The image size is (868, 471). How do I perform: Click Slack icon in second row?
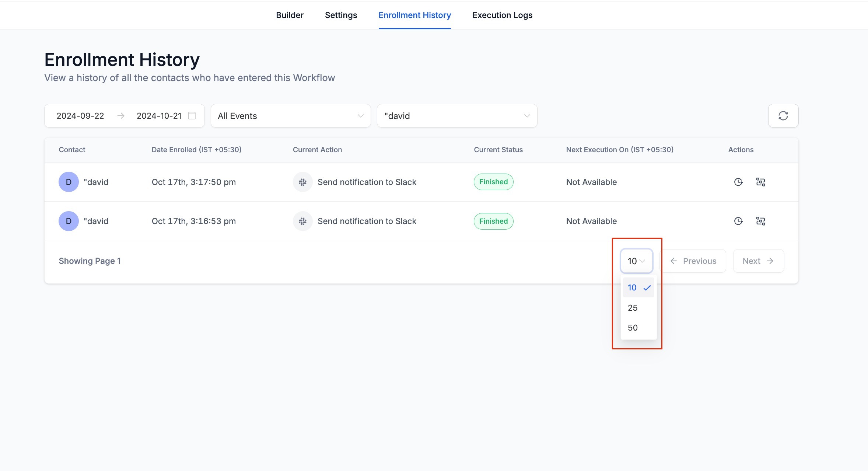pyautogui.click(x=302, y=221)
